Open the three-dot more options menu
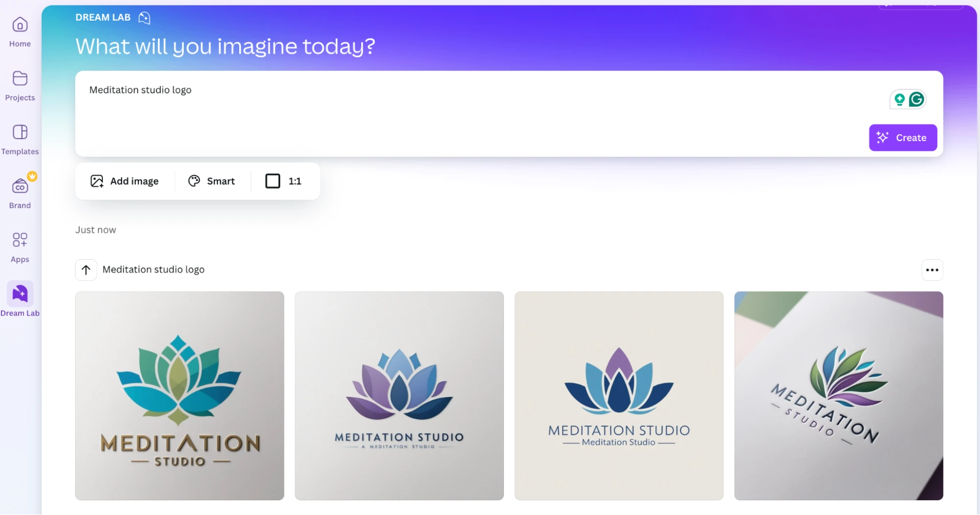 [932, 270]
